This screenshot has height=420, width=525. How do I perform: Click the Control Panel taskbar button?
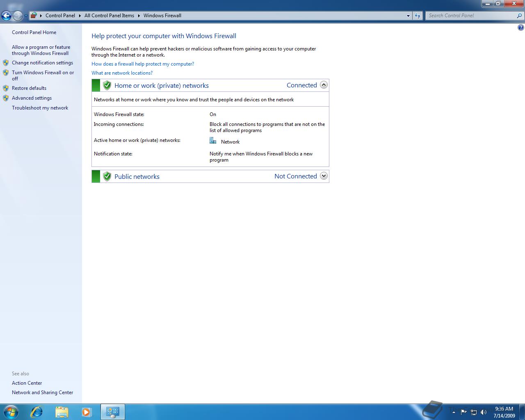coord(112,412)
